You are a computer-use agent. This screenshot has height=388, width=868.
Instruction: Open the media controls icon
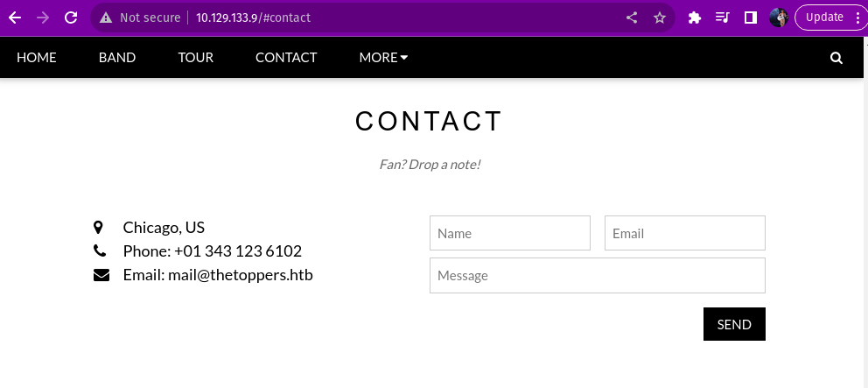pyautogui.click(x=723, y=18)
